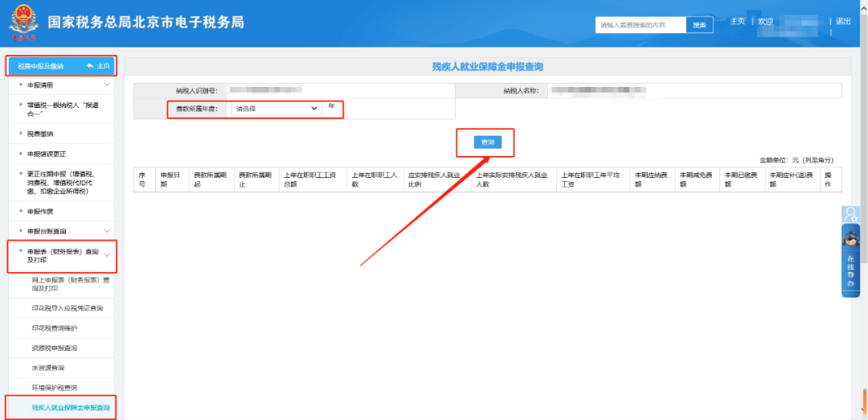Viewport: 868px width, 420px height.
Task: Click the 搜索 button in the header
Action: point(700,25)
